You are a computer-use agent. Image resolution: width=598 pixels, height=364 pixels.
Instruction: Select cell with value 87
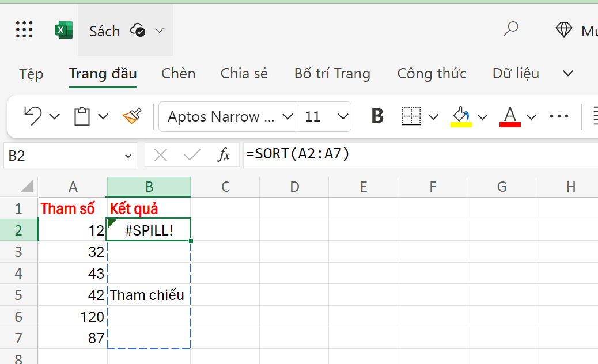pos(73,338)
